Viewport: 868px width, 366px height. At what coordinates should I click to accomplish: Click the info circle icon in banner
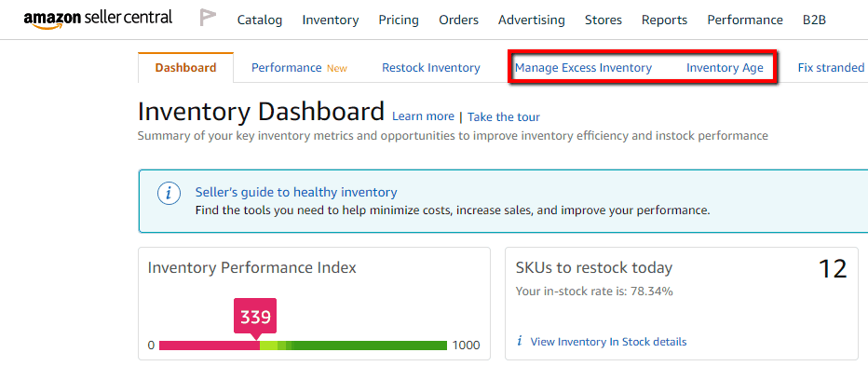[x=169, y=193]
